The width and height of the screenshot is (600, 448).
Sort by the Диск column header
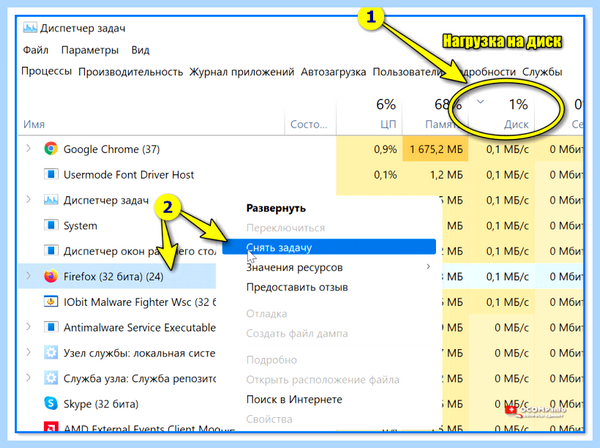(x=516, y=124)
